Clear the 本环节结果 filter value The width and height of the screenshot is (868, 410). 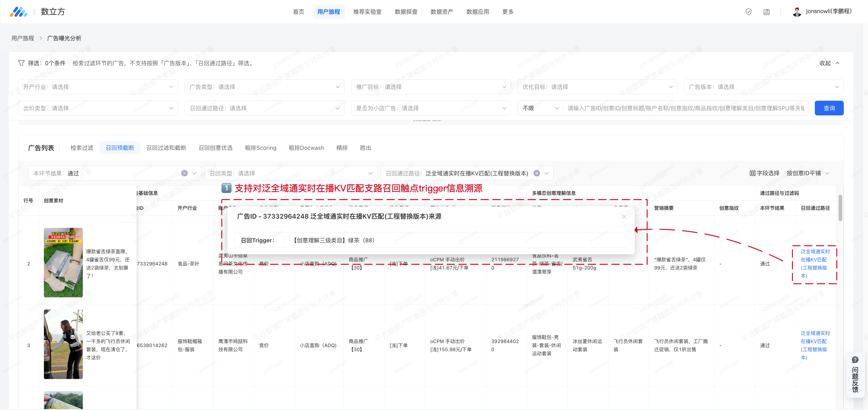click(184, 173)
